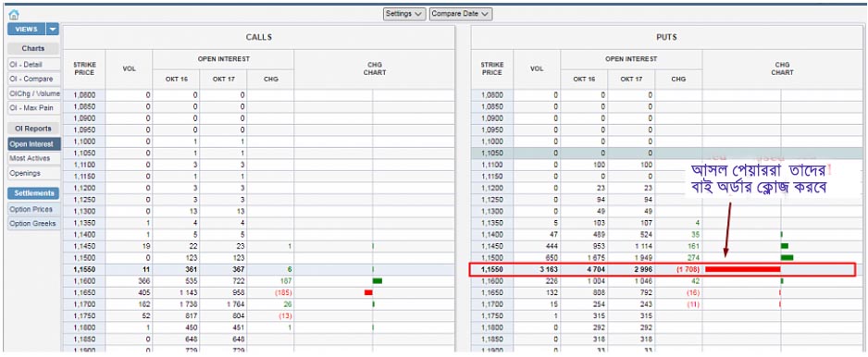Select Openings report

point(33,173)
